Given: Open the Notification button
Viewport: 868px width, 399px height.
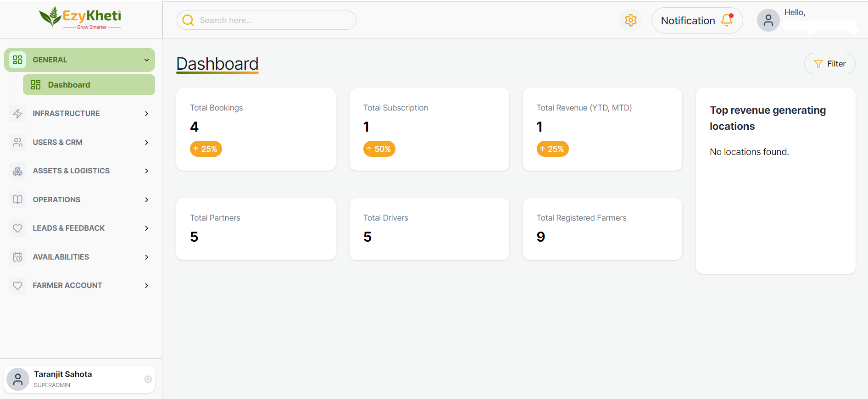Looking at the screenshot, I should [x=688, y=21].
